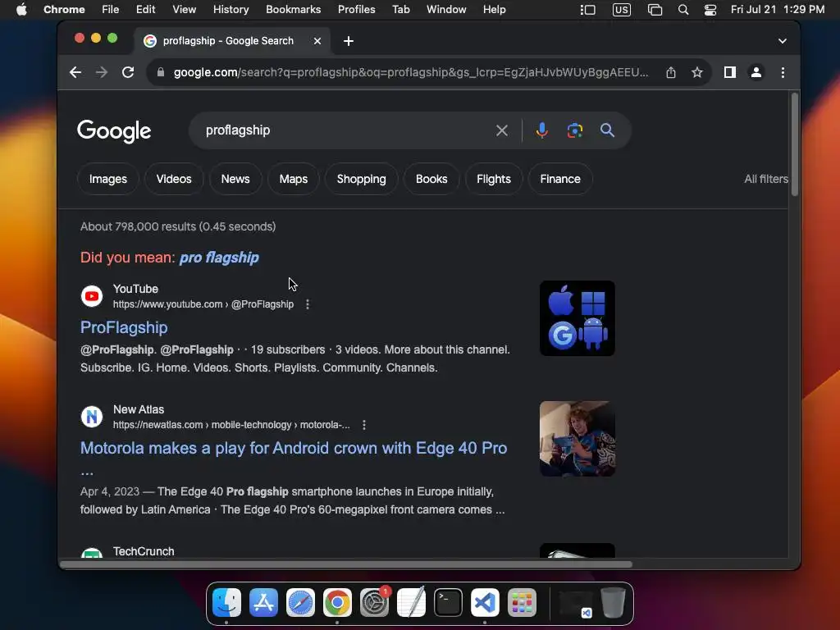Launch Safari from the dock
Viewport: 840px width, 630px height.
300,602
